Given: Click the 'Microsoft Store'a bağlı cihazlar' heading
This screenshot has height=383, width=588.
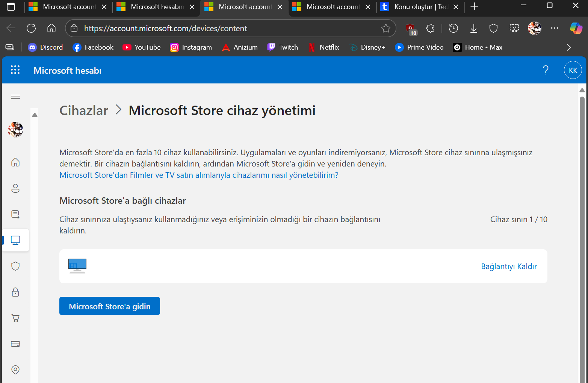Looking at the screenshot, I should [x=122, y=201].
